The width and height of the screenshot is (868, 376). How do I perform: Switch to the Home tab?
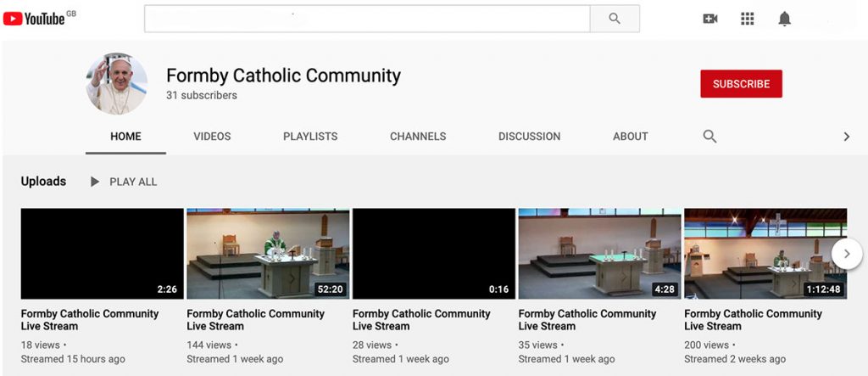coord(125,137)
